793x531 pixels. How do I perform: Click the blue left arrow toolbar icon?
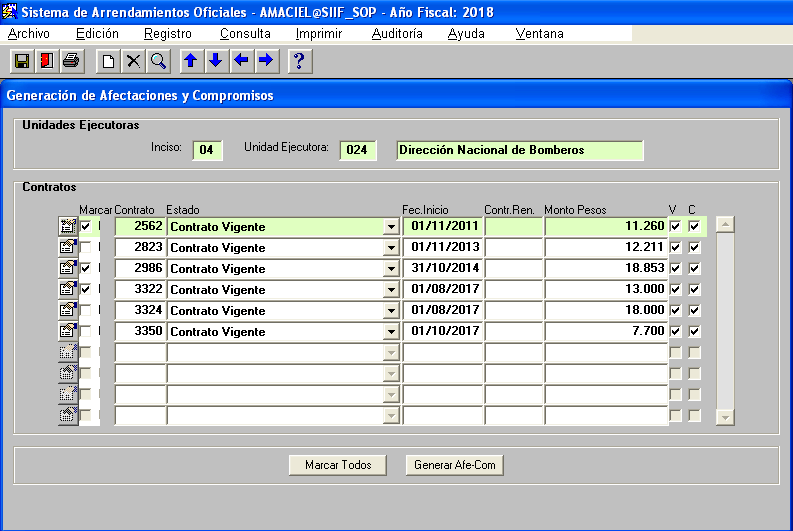click(241, 61)
